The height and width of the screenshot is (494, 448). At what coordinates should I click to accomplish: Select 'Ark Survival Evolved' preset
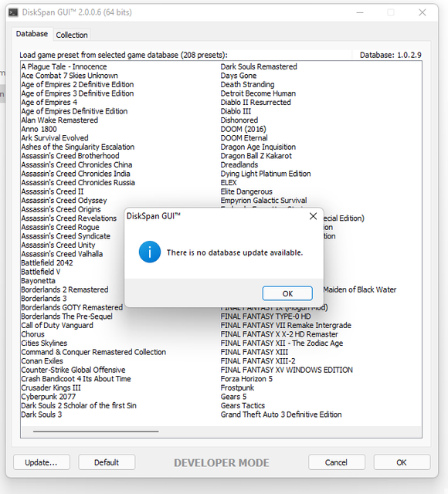(x=55, y=138)
